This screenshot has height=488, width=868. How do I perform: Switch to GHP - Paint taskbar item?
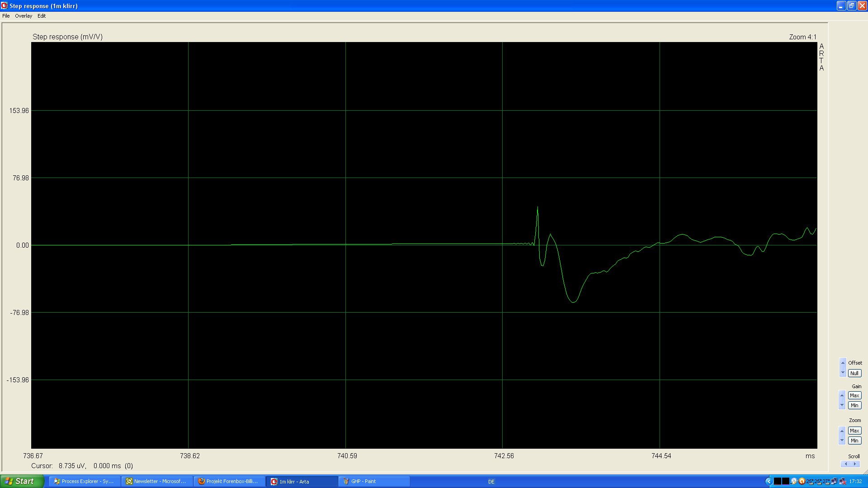coord(374,481)
